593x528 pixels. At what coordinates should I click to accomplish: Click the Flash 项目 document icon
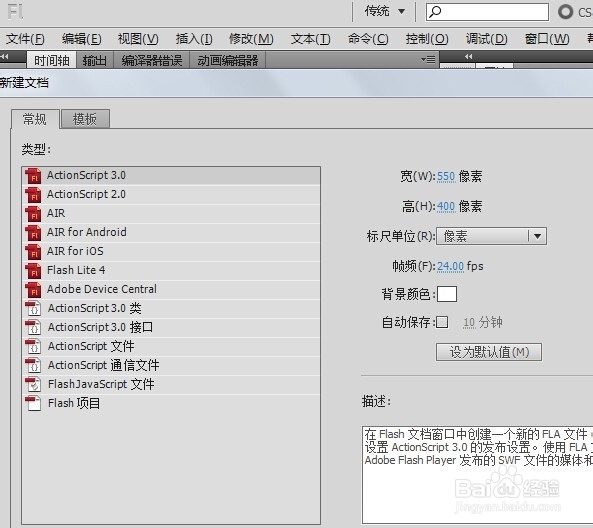click(x=33, y=404)
